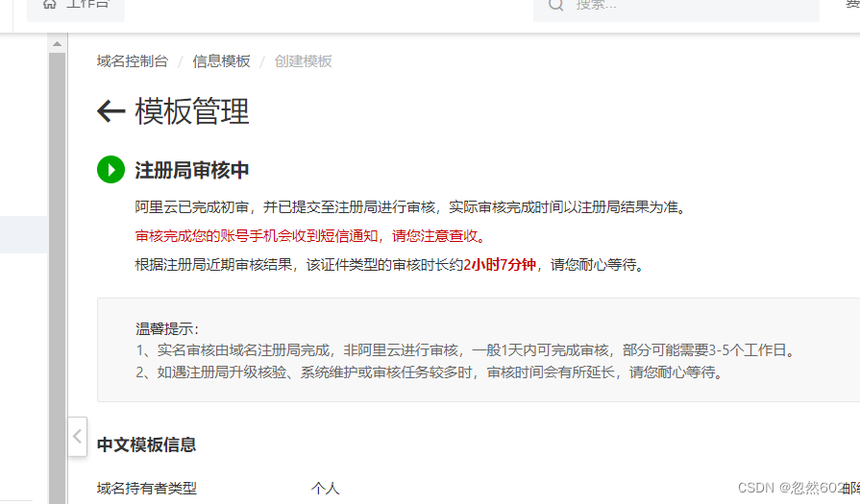Click the 中文模板信息 section heading
This screenshot has width=860, height=504.
click(146, 444)
